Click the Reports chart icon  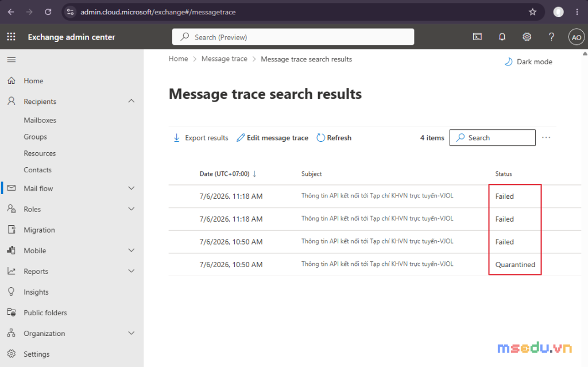click(x=11, y=271)
